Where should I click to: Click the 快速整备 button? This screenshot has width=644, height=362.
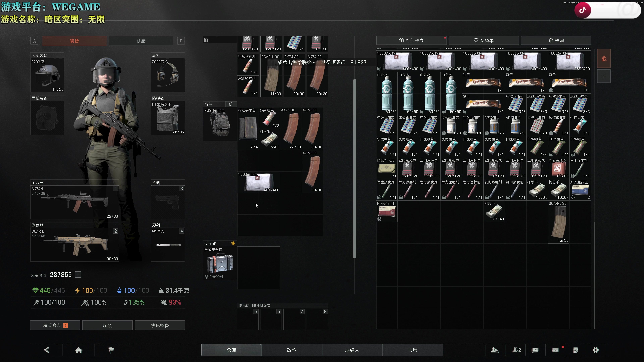[160, 325]
